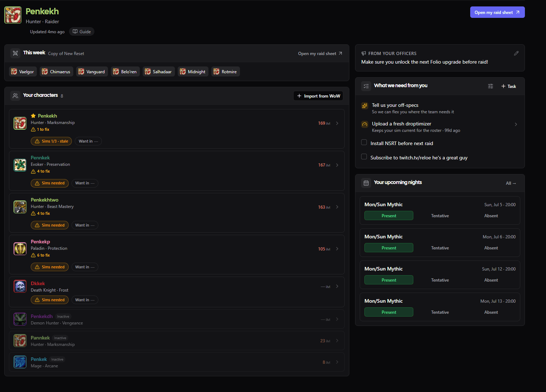Open All upcoming nights link
The image size is (546, 392).
511,183
